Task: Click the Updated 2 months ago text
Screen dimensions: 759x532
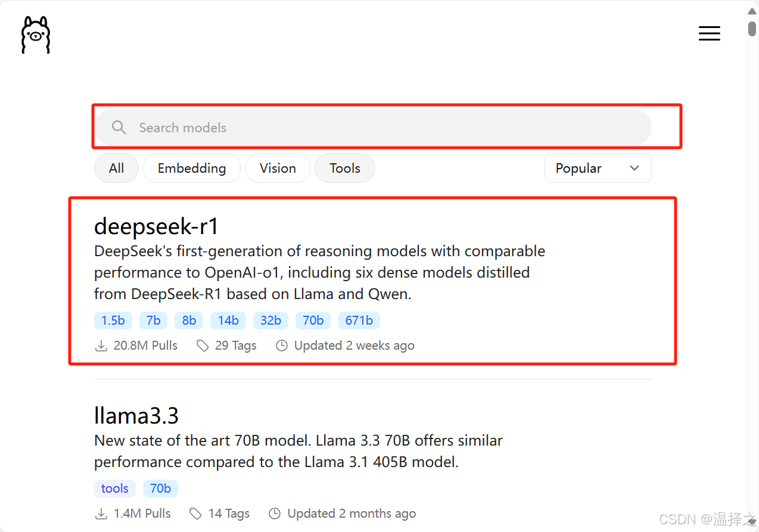Action: 351,514
